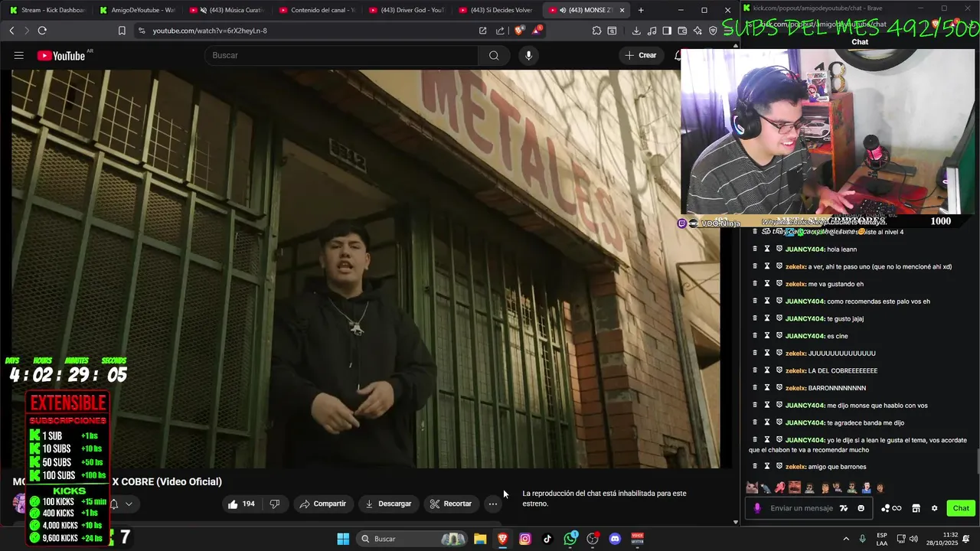Switch to Música Curativa muted tab

tap(227, 10)
